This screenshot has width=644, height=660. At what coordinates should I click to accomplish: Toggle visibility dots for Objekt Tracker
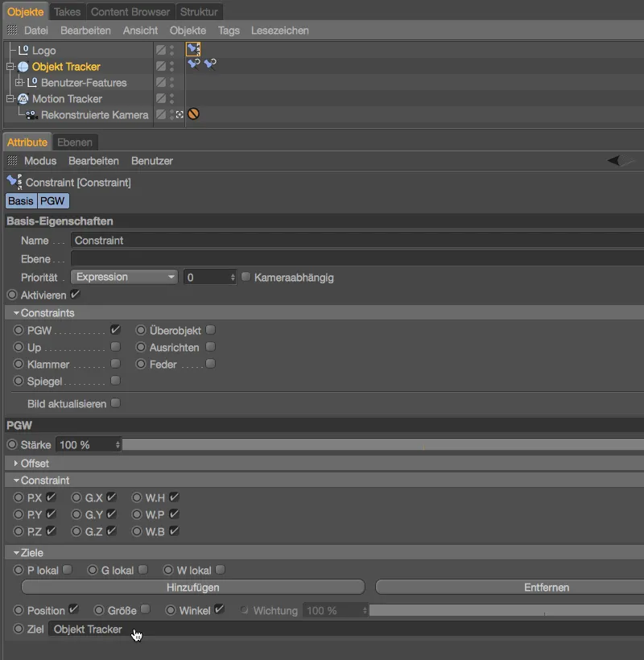pyautogui.click(x=171, y=66)
